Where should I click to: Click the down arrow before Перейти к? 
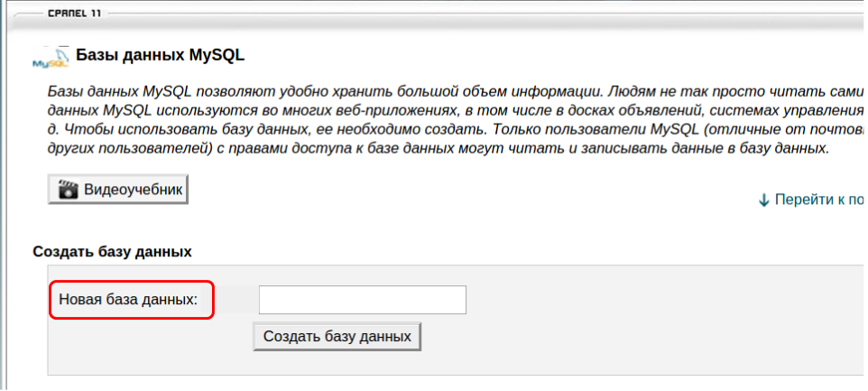pyautogui.click(x=763, y=200)
